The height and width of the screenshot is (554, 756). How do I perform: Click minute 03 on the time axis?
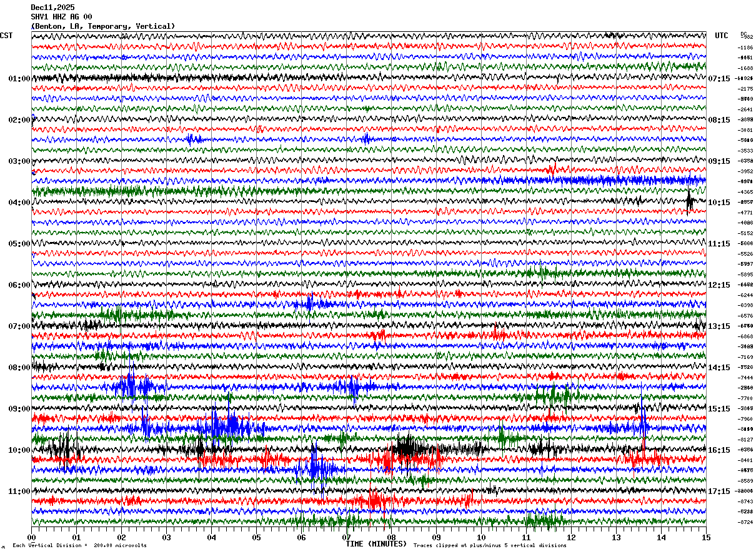[166, 537]
